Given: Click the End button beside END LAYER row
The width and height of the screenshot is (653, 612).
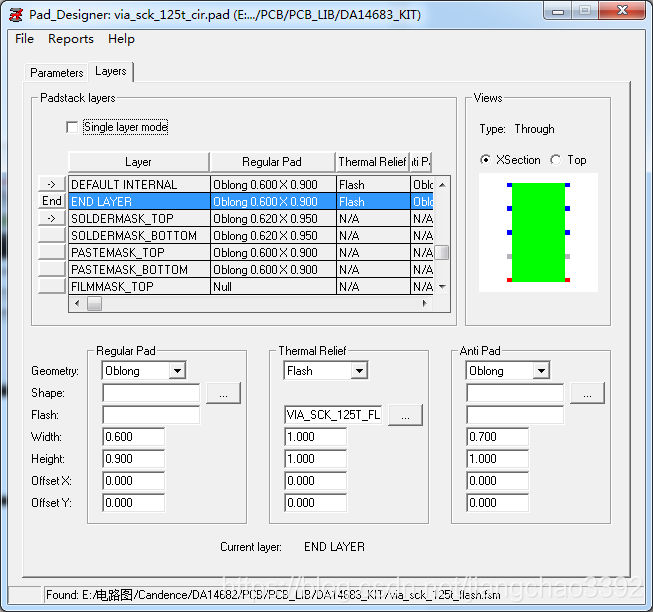Looking at the screenshot, I should [x=51, y=201].
